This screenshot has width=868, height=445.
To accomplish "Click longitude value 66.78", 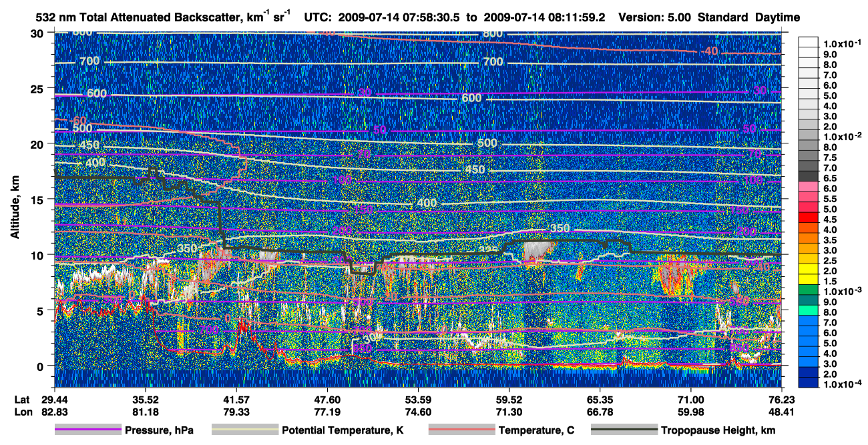I will 600,412.
